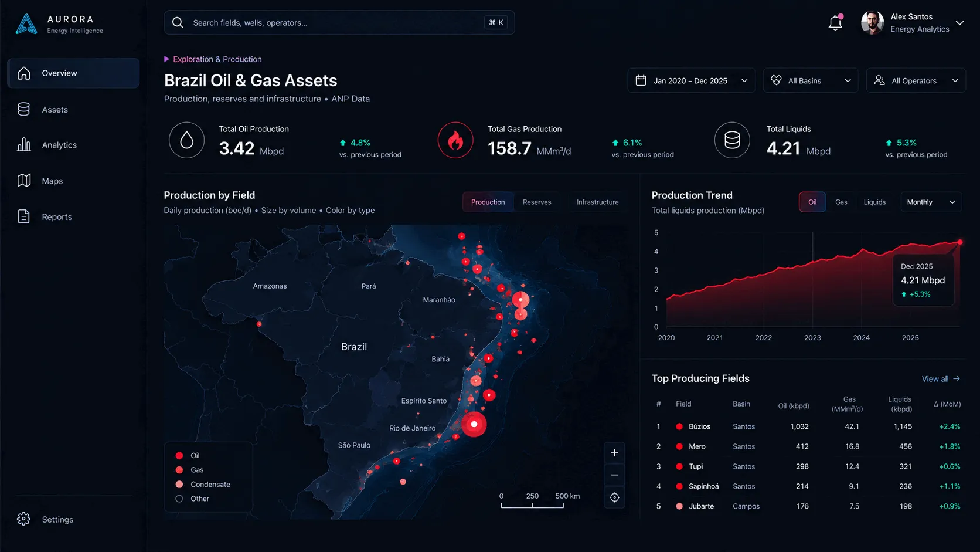Click the Maps folded map icon

[x=24, y=181]
